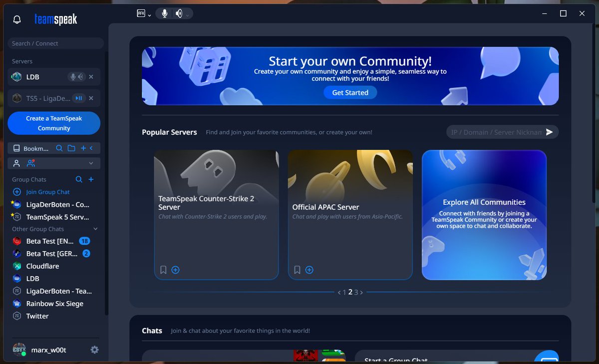Screen dimensions: 599x364
Task: Click the Chats section heading
Action: tap(152, 331)
